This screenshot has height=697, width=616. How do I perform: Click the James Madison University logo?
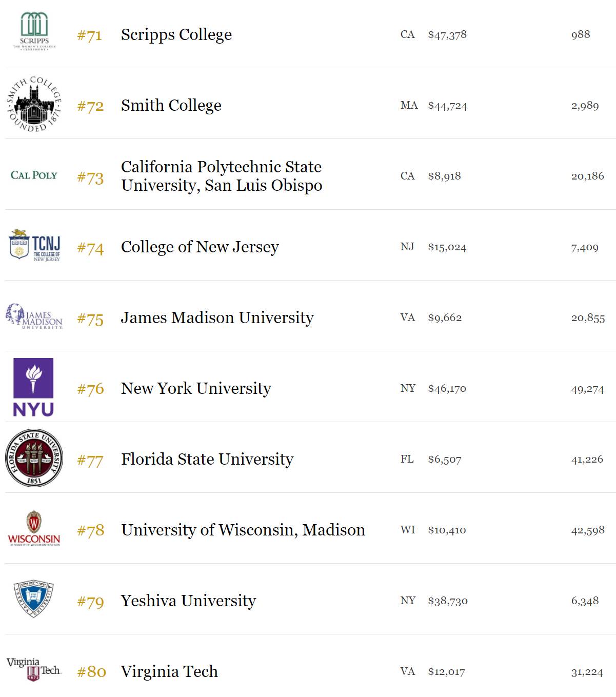34,316
